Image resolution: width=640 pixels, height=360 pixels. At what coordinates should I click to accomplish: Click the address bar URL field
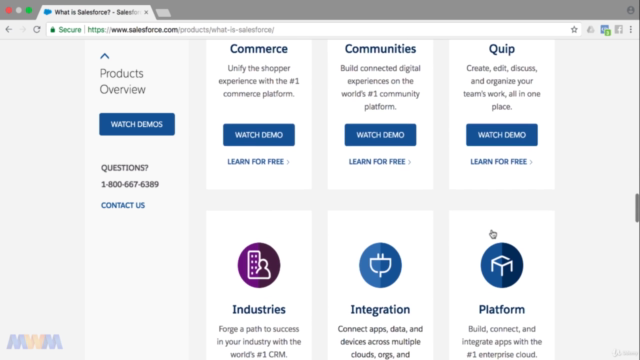[314, 29]
